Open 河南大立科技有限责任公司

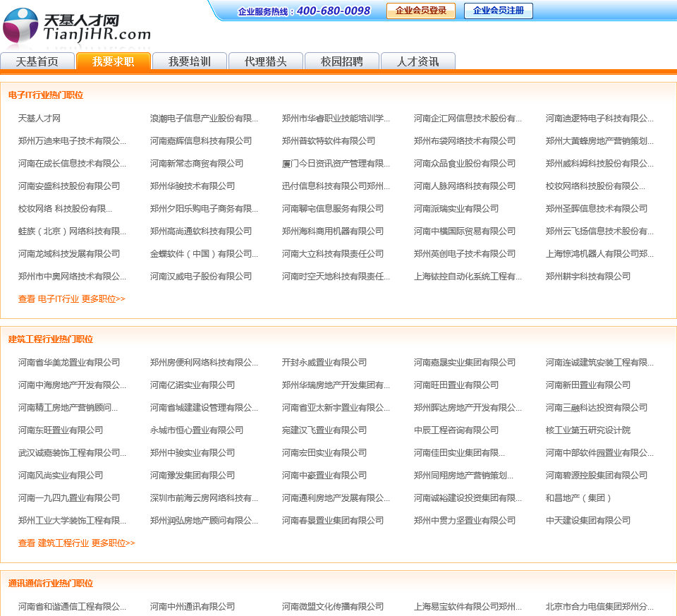[x=333, y=253]
